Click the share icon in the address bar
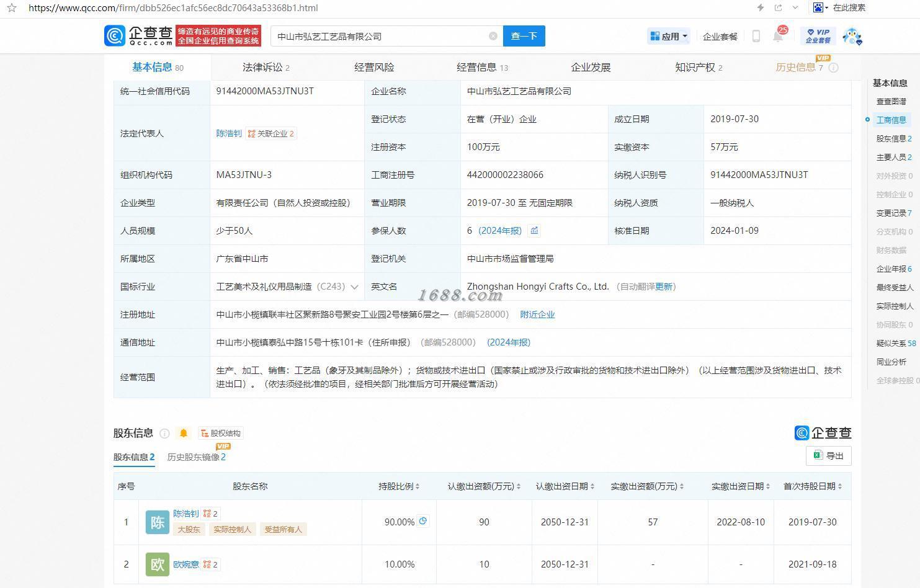 pyautogui.click(x=778, y=7)
